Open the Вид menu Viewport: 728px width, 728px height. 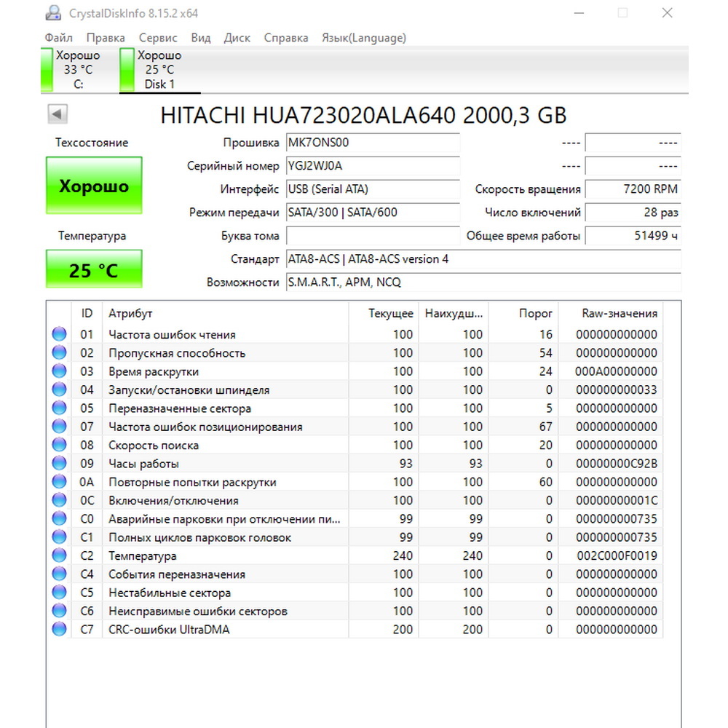point(201,38)
